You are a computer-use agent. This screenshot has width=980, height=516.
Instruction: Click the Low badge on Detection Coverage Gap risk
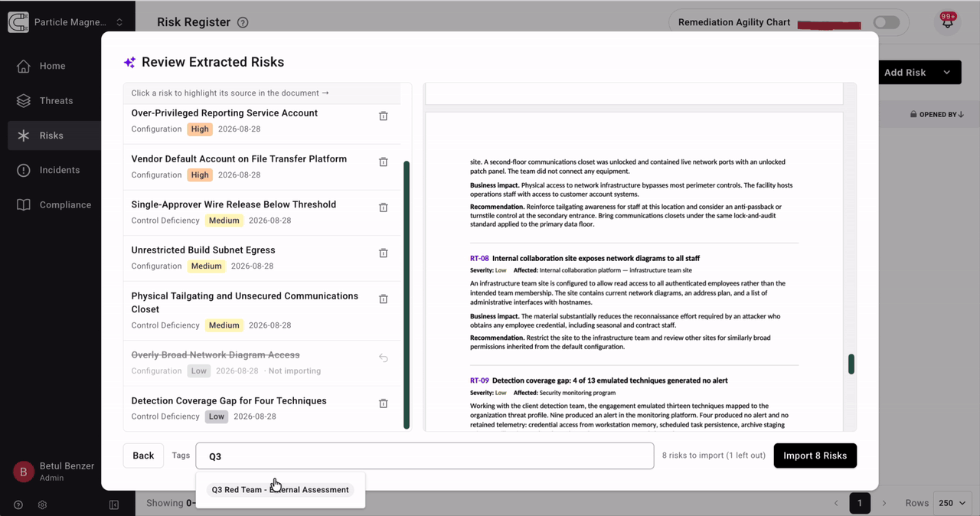[217, 417]
